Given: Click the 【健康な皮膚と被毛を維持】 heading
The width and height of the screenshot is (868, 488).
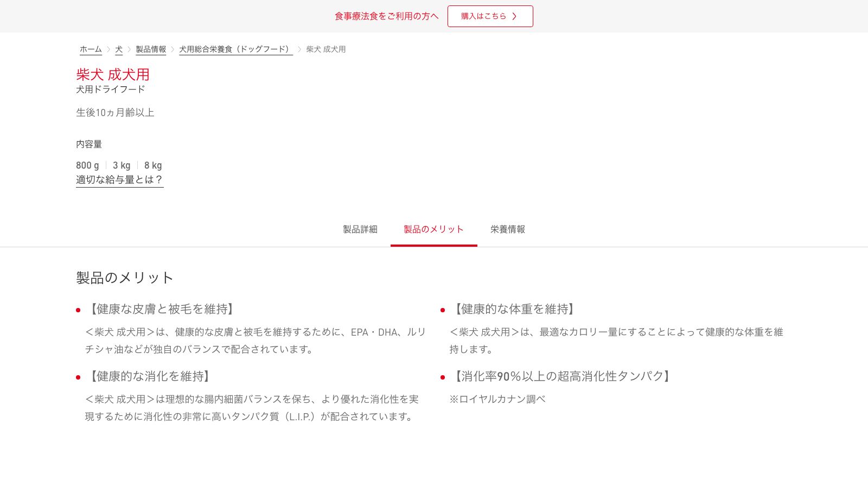Looking at the screenshot, I should 162,309.
